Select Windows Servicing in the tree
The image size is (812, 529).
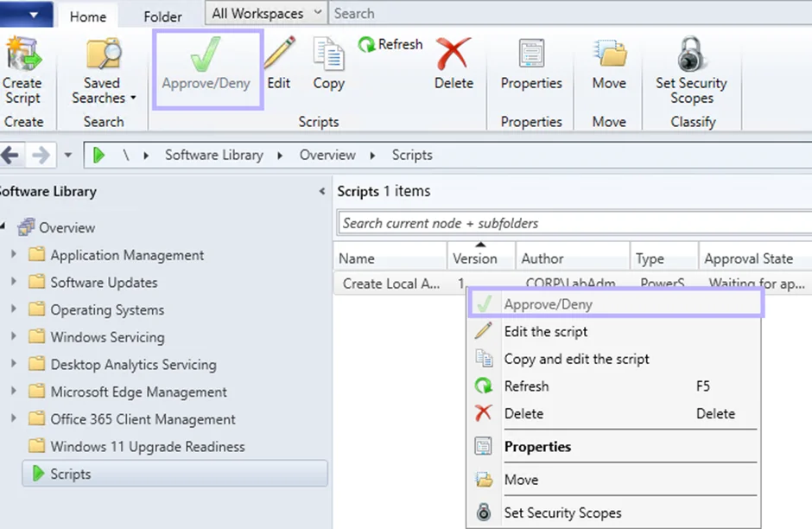(107, 337)
